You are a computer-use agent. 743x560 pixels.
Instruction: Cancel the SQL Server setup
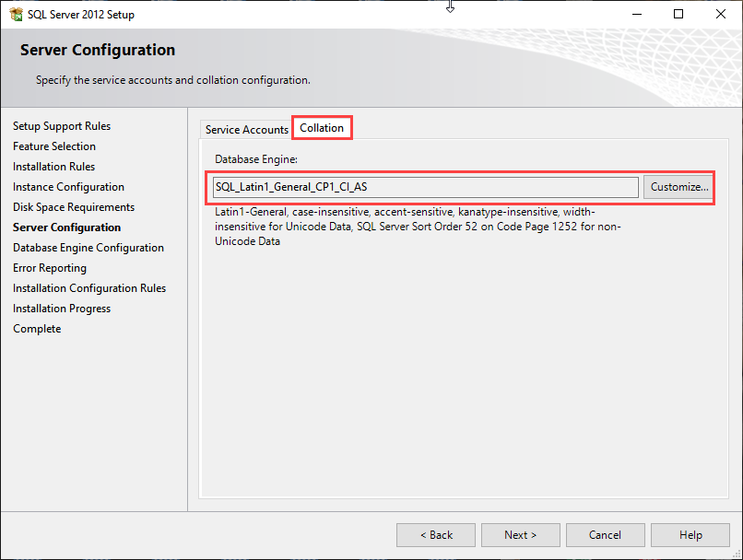[x=605, y=535]
